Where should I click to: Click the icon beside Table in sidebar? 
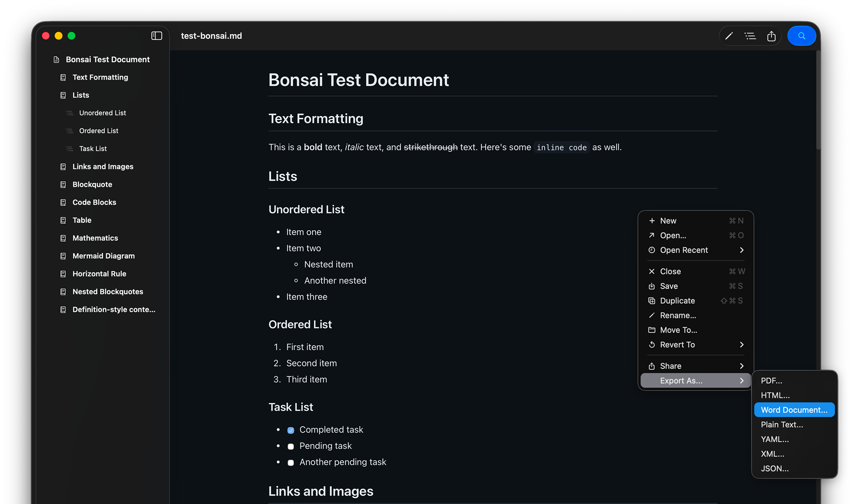pyautogui.click(x=63, y=221)
